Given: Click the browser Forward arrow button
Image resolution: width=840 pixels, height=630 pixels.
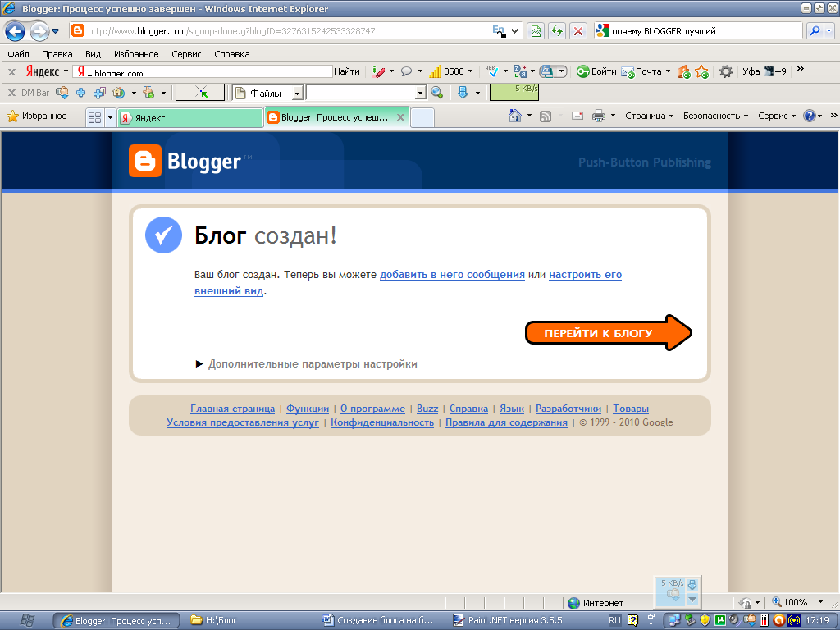Looking at the screenshot, I should pos(39,31).
